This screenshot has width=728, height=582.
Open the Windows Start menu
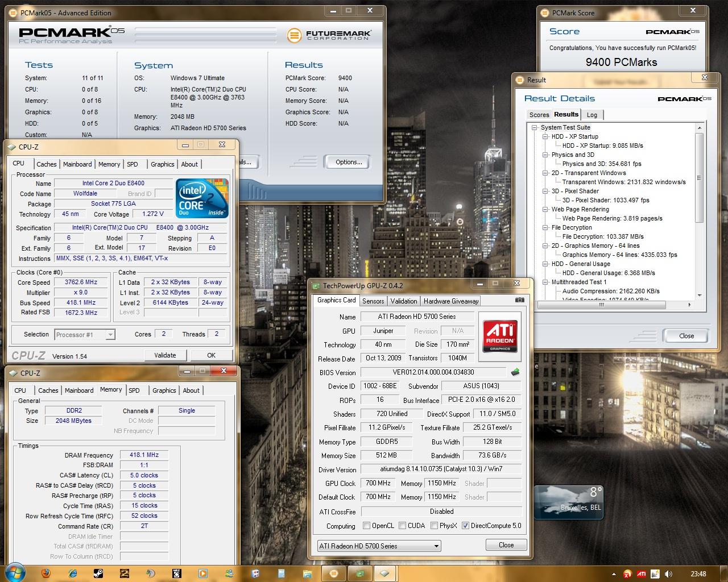pyautogui.click(x=15, y=573)
